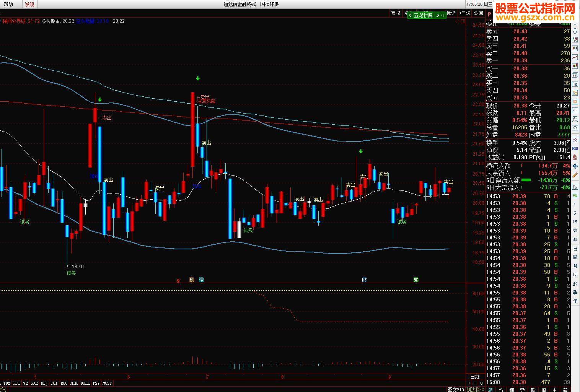580x392 pixels.
Task: Switch to the 主 main-force tab
Action: pos(555,389)
